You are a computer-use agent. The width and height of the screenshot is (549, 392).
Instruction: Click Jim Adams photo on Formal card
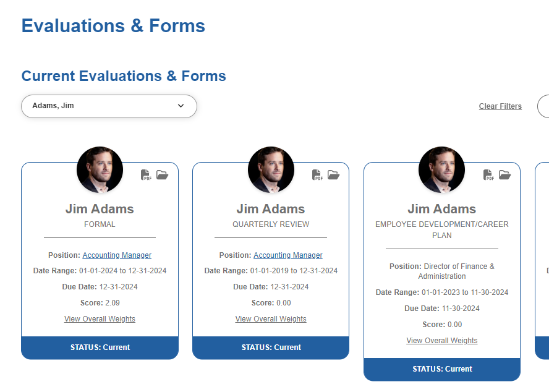(100, 170)
